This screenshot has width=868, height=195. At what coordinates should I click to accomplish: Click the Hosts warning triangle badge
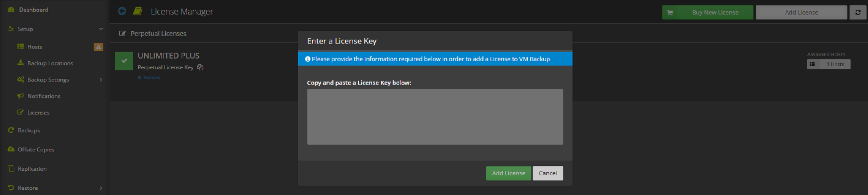pos(98,47)
